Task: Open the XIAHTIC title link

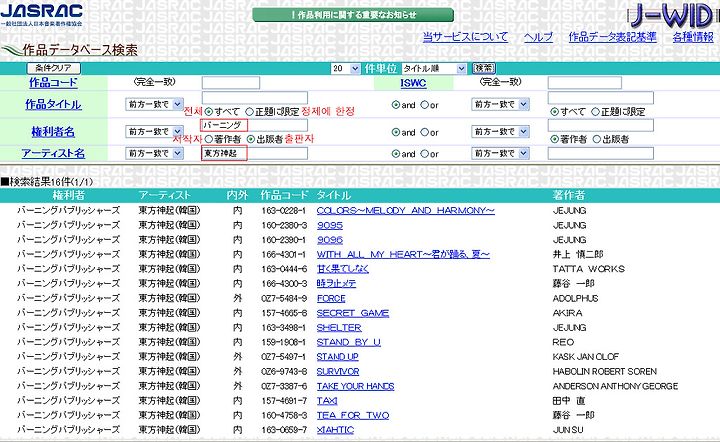Action: click(x=335, y=430)
